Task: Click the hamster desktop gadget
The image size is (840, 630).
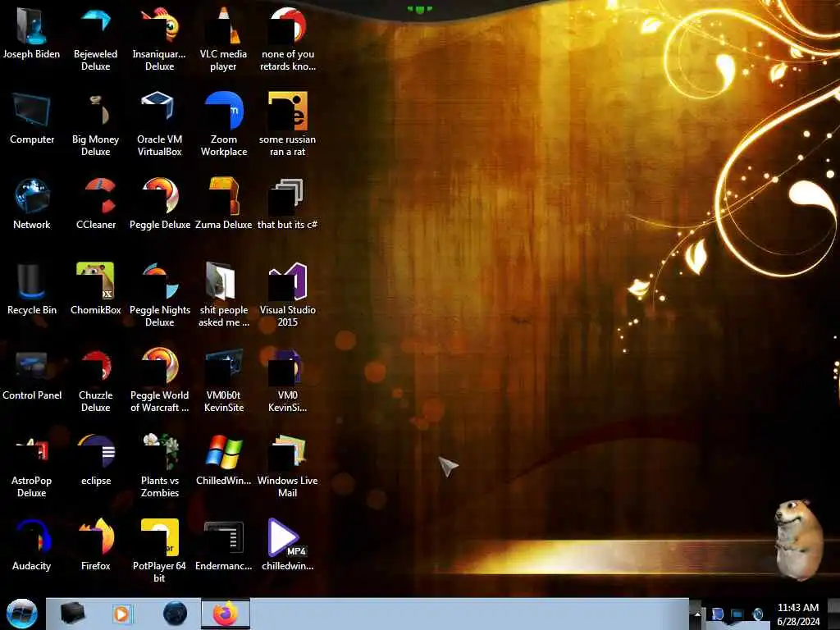Action: click(x=797, y=540)
